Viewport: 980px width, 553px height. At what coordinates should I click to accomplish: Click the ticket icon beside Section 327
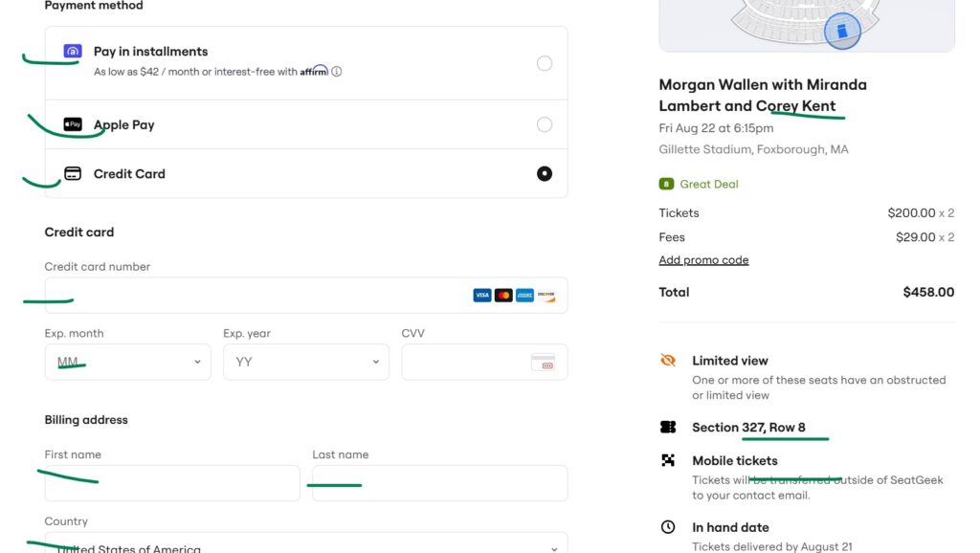pos(668,427)
